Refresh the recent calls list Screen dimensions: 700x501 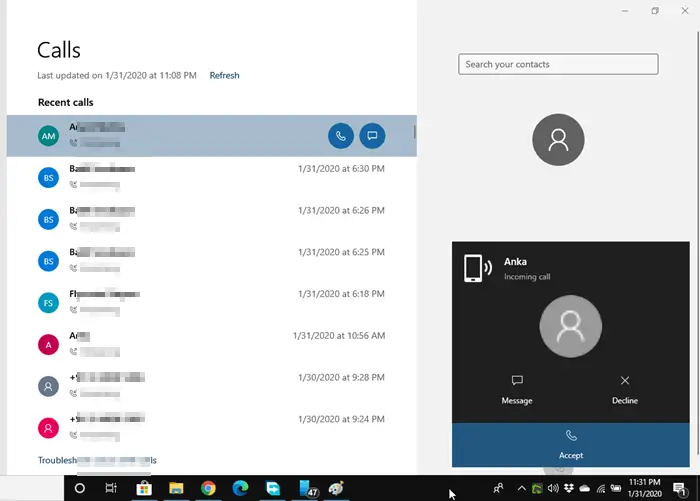point(224,75)
